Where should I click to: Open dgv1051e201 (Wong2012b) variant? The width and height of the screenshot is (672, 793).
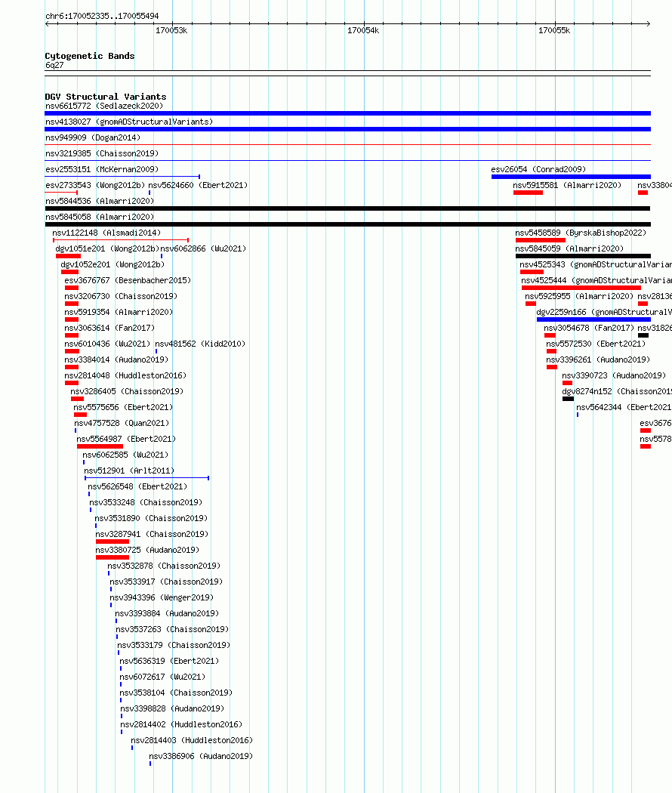pos(107,248)
